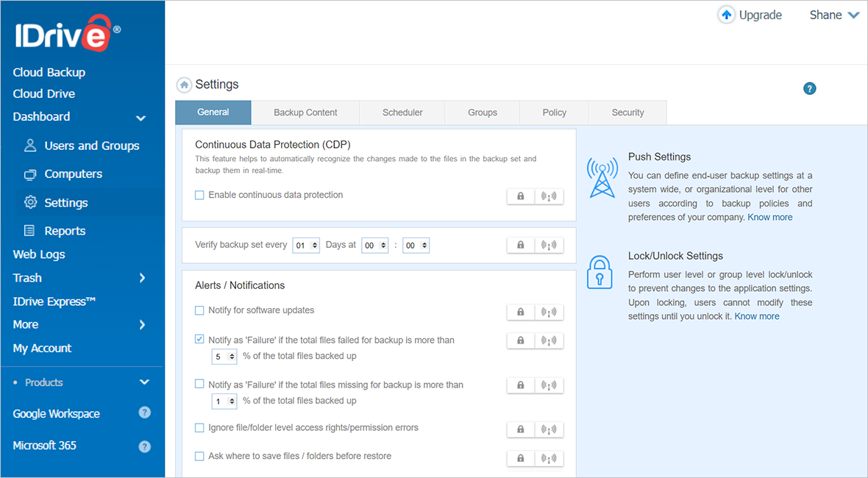868x478 pixels.
Task: Collapse the Dashboard section chevron
Action: click(x=141, y=118)
